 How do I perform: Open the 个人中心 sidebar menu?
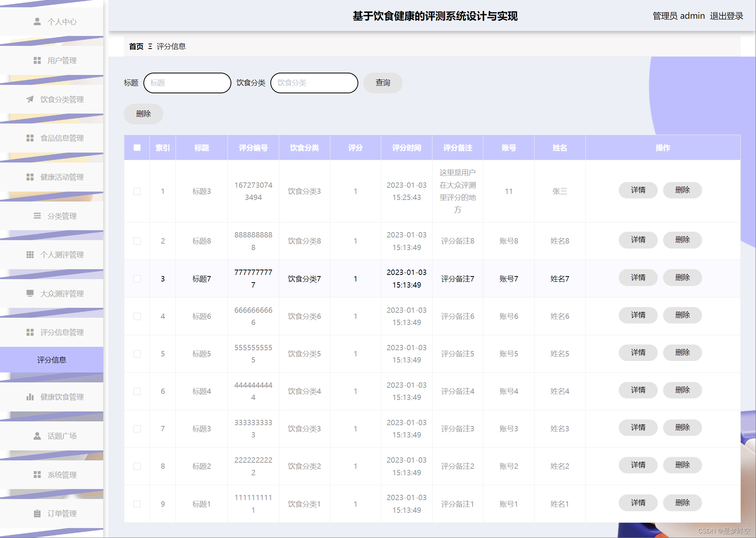point(52,21)
